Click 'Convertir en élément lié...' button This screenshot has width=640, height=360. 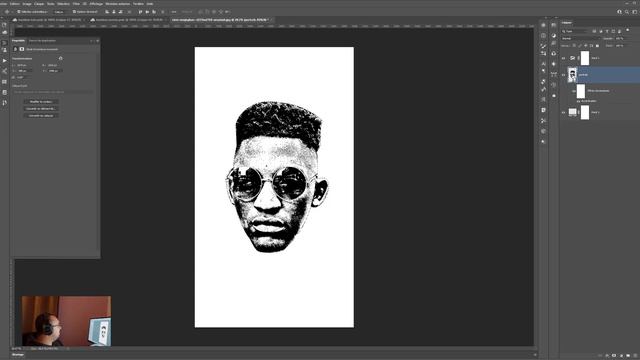click(41, 109)
